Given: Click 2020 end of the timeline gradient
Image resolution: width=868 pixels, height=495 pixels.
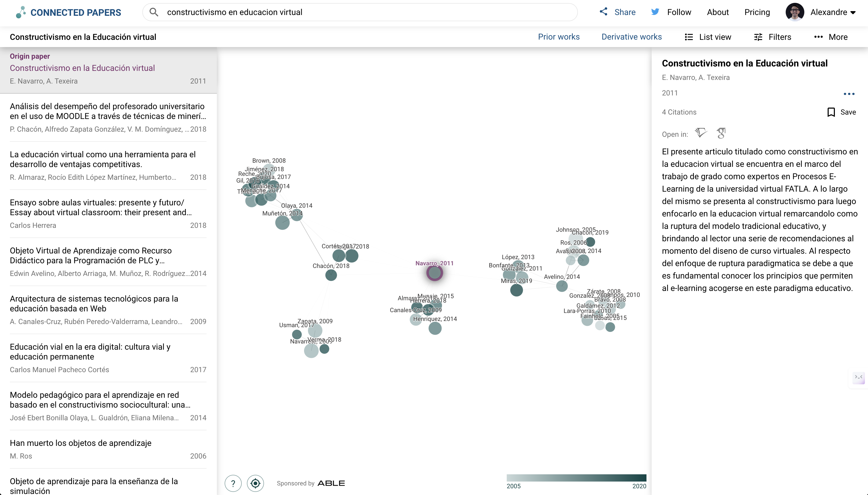Looking at the screenshot, I should (639, 486).
